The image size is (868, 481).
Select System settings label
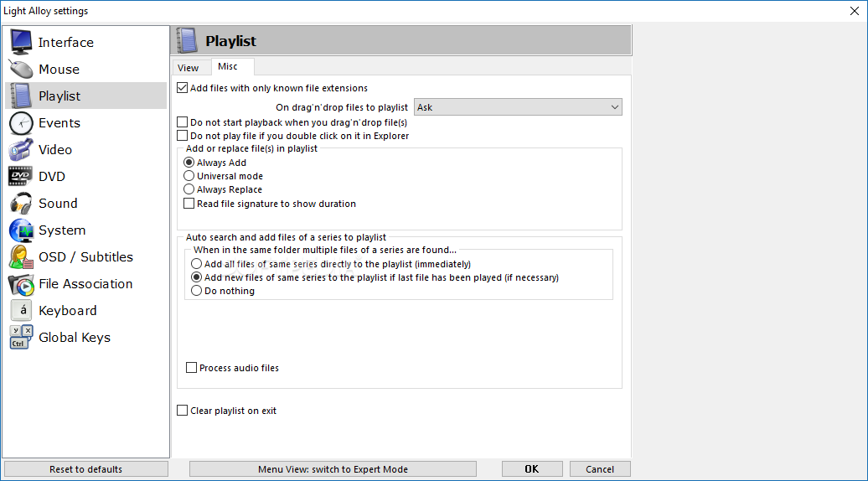click(x=62, y=230)
